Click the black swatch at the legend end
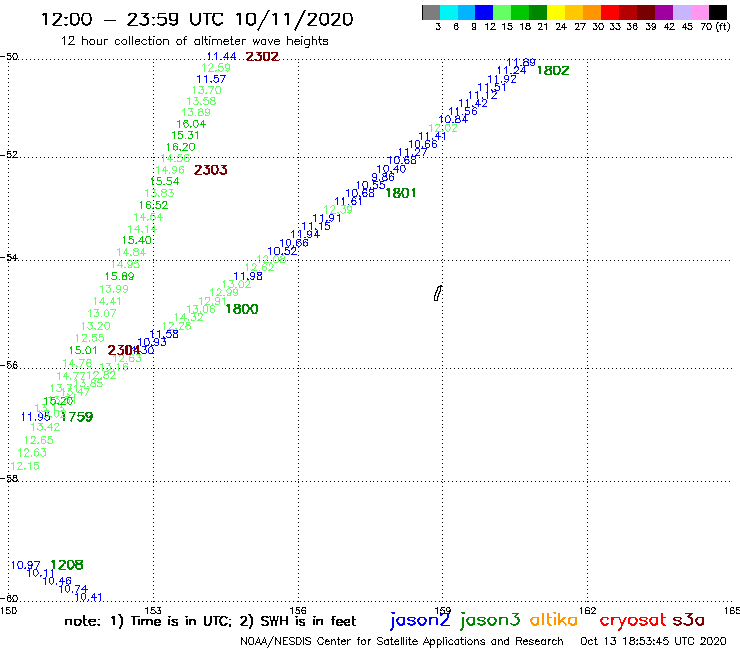The height and width of the screenshot is (650, 740). [718, 12]
